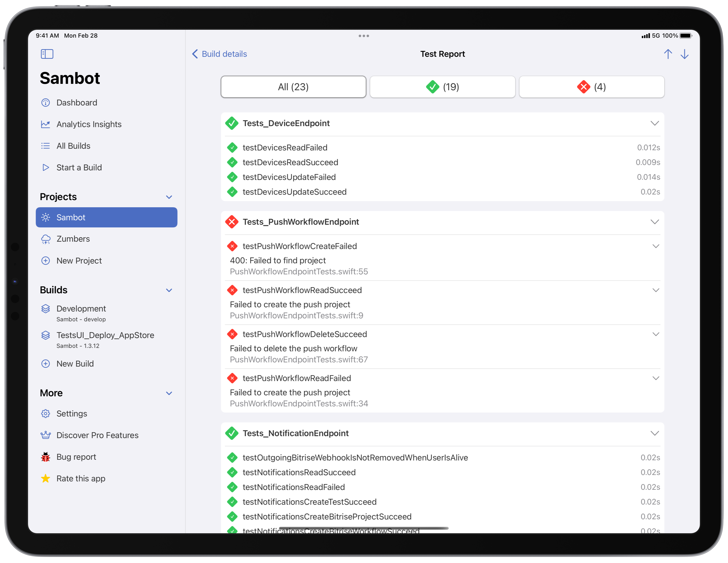Jump to next item with down arrow
Screen dimensions: 728x563
tap(685, 54)
